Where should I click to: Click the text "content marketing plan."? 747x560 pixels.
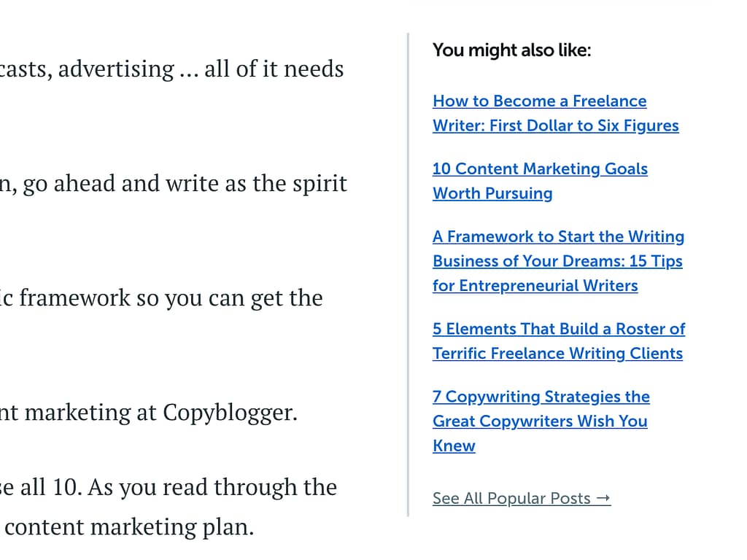coord(129,527)
